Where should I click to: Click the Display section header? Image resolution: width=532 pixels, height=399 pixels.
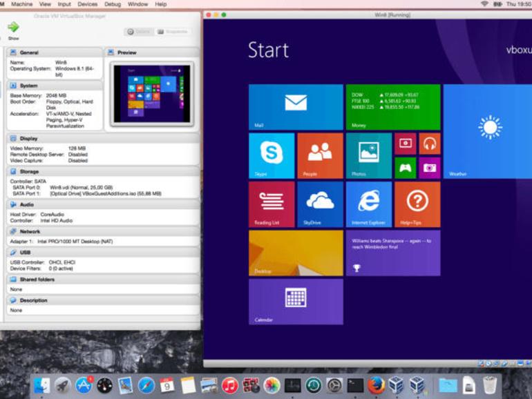103,139
